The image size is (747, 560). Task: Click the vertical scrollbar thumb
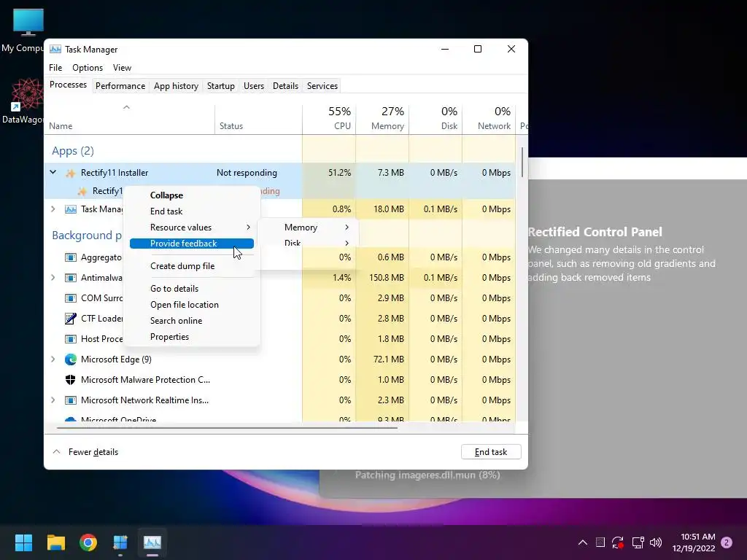click(x=522, y=162)
